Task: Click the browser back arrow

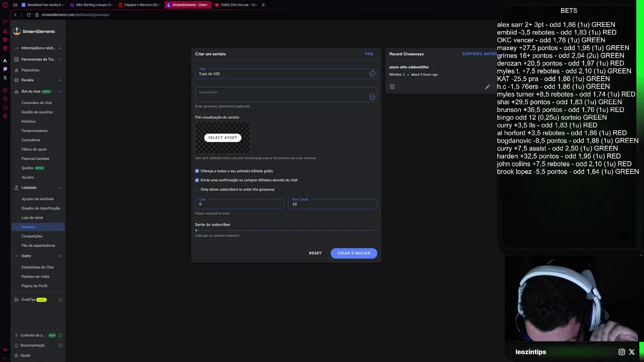Action: tap(15, 15)
